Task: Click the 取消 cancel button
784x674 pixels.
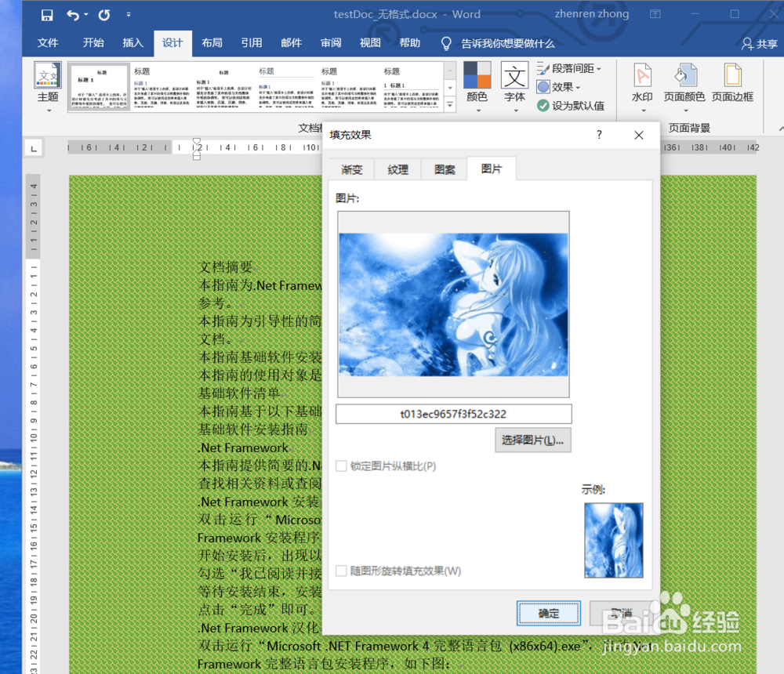Action: point(621,613)
